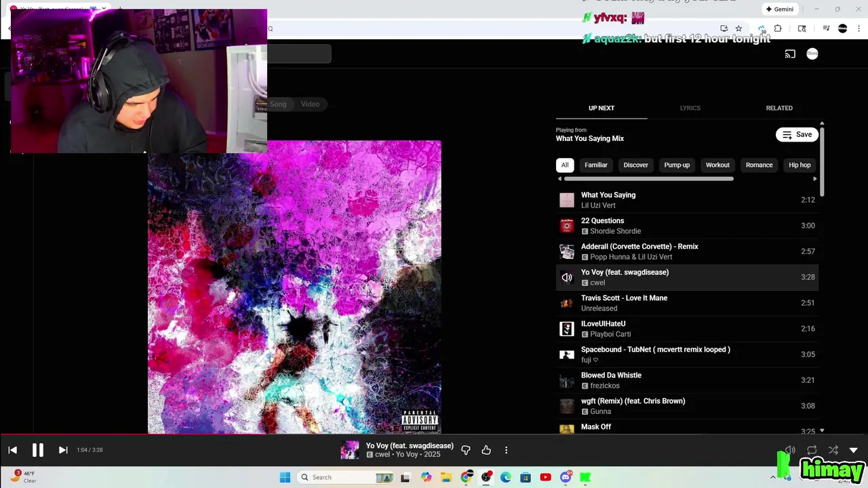Toggle shuffle mode
This screenshot has height=488, width=868.
click(x=833, y=450)
